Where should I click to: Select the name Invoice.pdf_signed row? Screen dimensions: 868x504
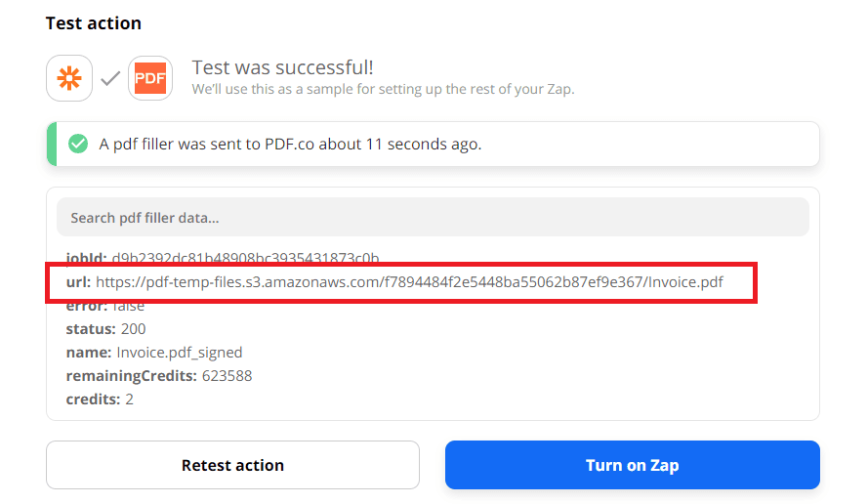point(154,353)
